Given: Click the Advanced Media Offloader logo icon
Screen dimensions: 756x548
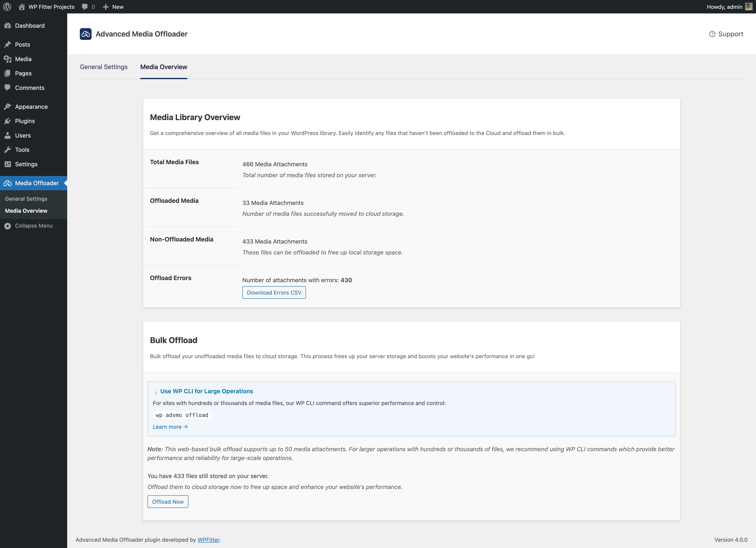Looking at the screenshot, I should pos(86,34).
